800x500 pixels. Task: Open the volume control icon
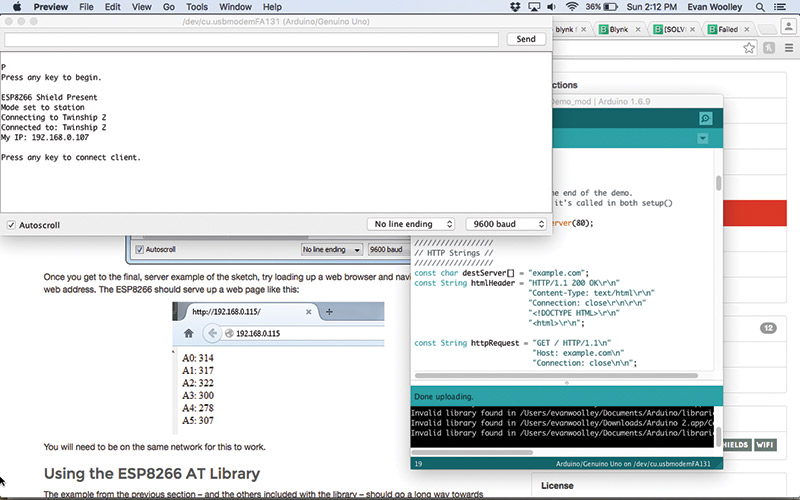[552, 7]
